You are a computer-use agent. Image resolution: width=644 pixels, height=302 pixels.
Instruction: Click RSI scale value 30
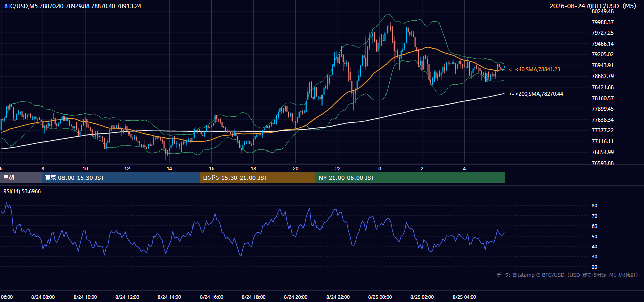[594, 257]
